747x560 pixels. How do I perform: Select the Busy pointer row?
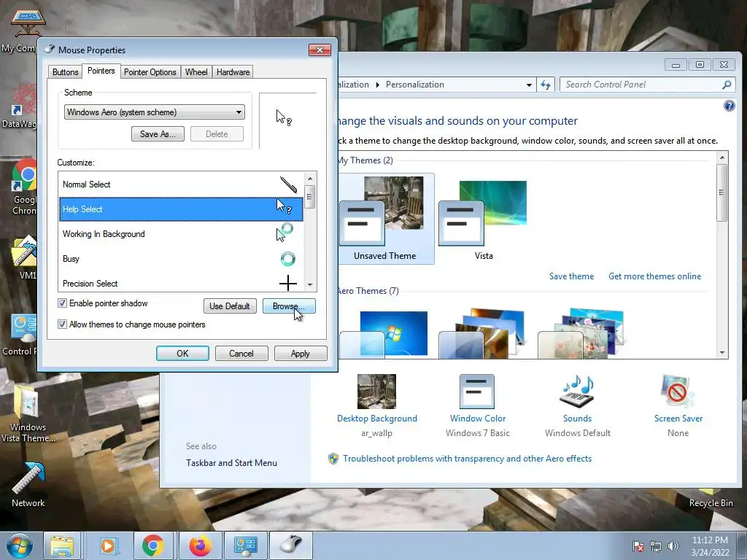pyautogui.click(x=181, y=259)
